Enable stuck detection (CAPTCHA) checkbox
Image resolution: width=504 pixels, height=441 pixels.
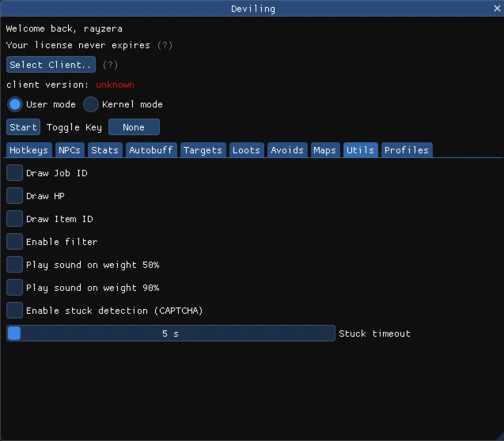15,311
